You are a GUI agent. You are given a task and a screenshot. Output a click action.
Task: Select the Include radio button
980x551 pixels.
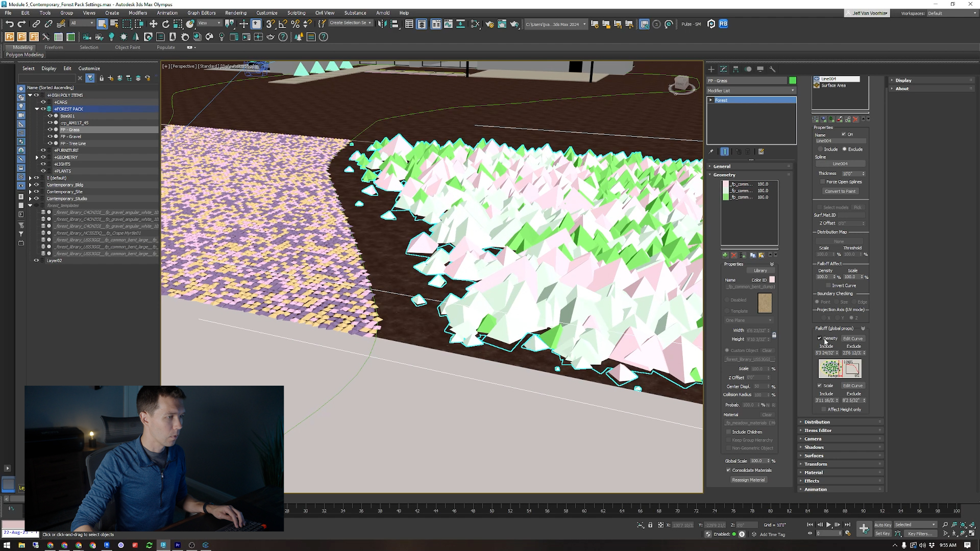click(820, 149)
